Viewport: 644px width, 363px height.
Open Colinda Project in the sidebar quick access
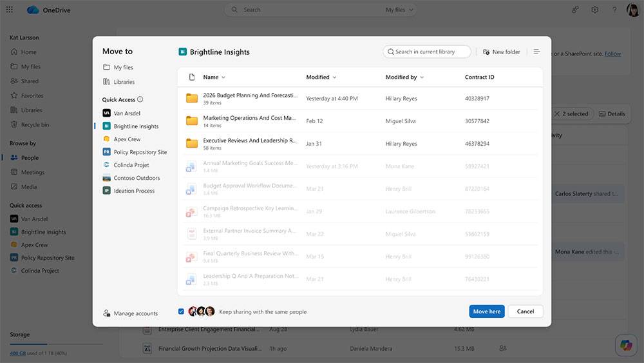[x=35, y=271]
